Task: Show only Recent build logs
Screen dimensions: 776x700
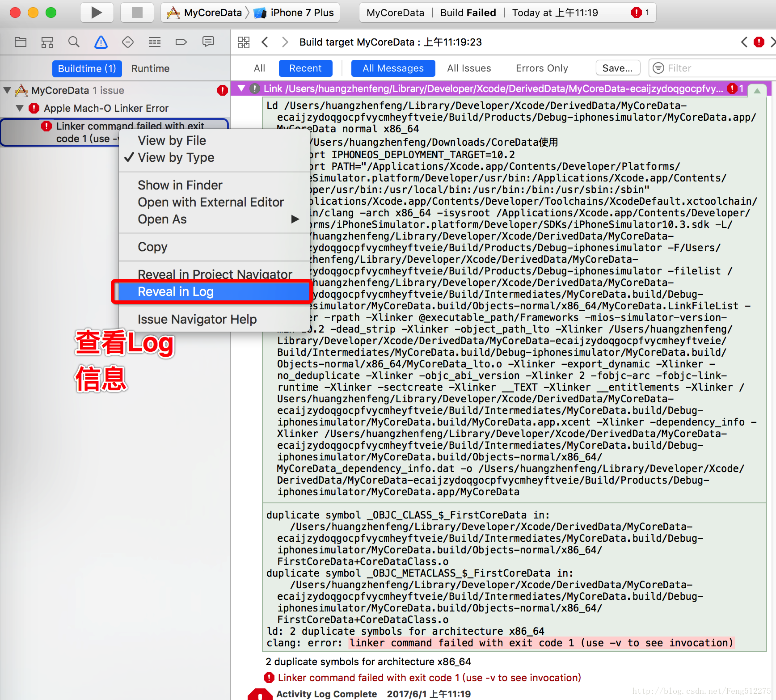Action: (x=305, y=68)
